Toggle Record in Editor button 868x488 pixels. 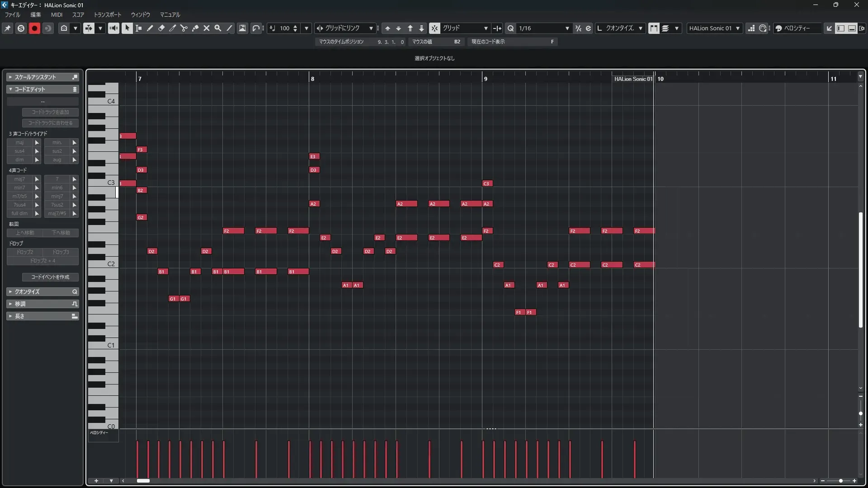point(34,28)
